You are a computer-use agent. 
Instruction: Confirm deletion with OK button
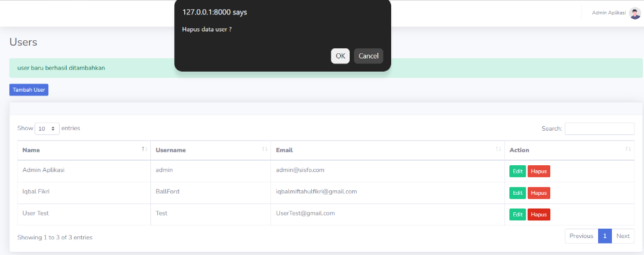pos(340,56)
